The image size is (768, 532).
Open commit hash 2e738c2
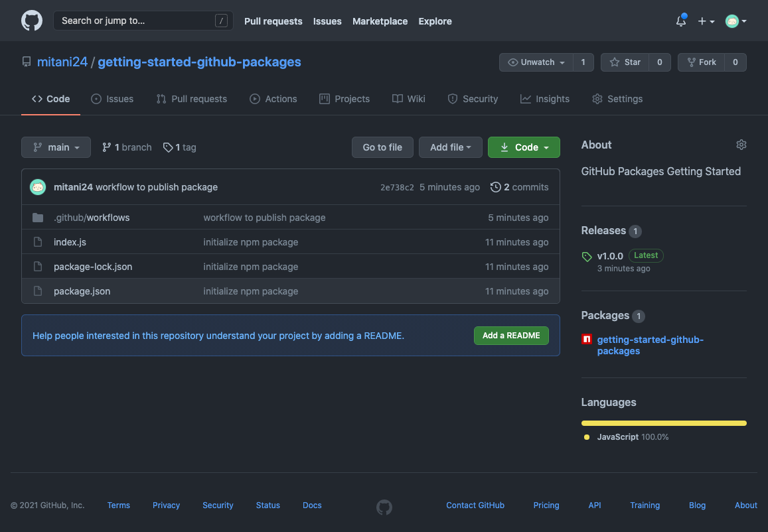click(397, 188)
